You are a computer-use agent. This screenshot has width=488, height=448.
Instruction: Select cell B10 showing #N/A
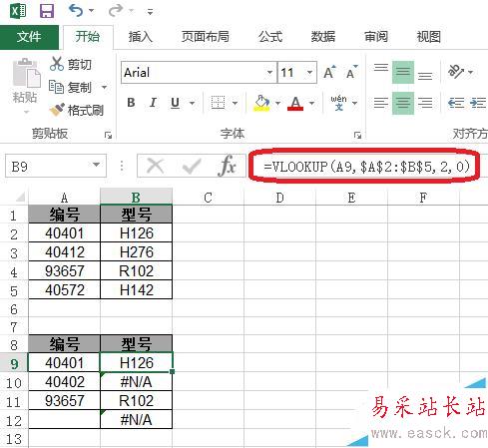(137, 382)
